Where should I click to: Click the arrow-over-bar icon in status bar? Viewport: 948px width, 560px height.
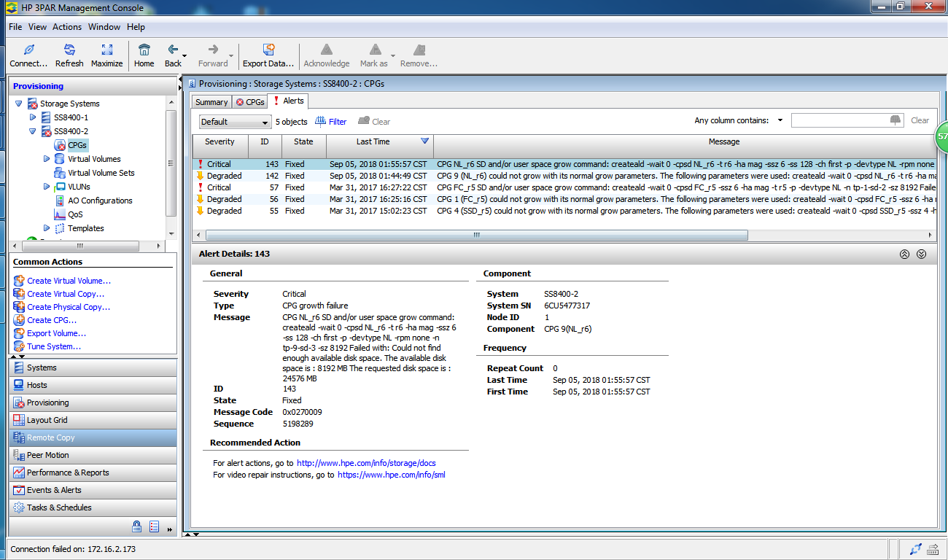tap(934, 548)
